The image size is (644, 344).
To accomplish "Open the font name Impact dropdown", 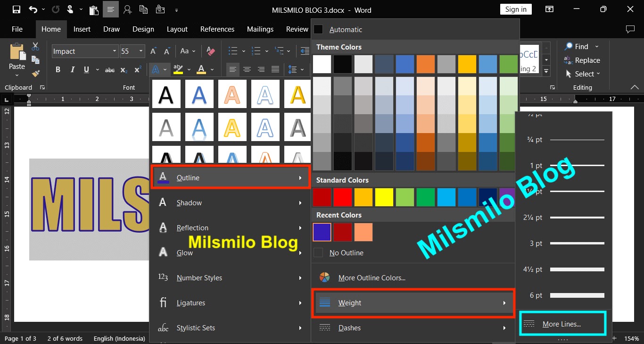I will (115, 51).
